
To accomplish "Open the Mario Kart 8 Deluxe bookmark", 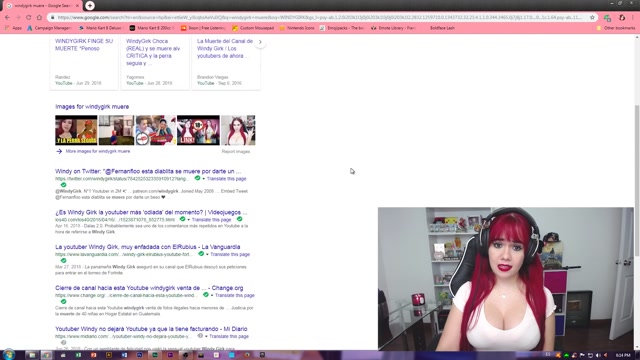I will click(x=100, y=28).
